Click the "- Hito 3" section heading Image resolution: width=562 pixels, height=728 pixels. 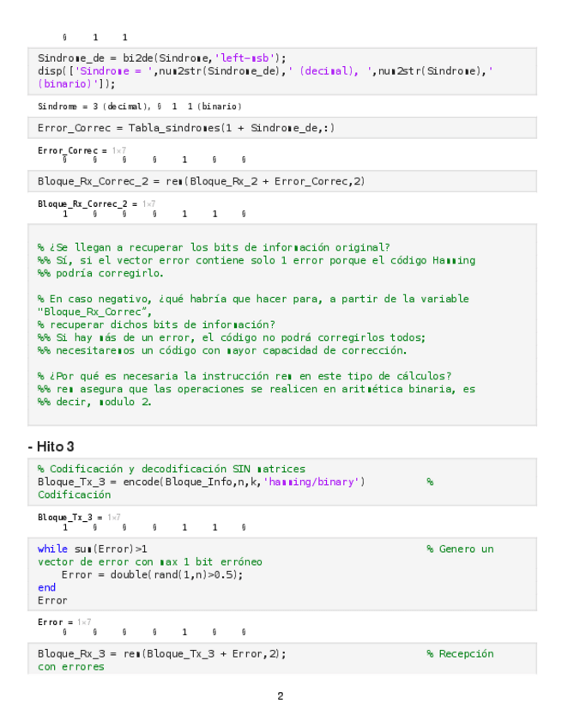[x=53, y=446]
